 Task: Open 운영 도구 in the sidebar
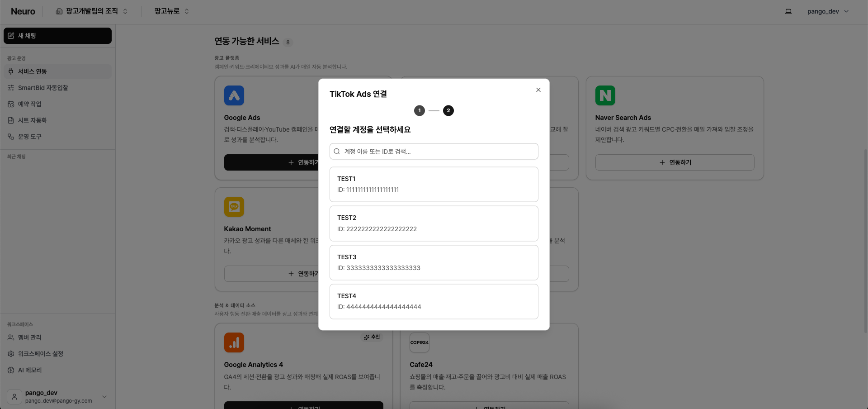pos(57,137)
